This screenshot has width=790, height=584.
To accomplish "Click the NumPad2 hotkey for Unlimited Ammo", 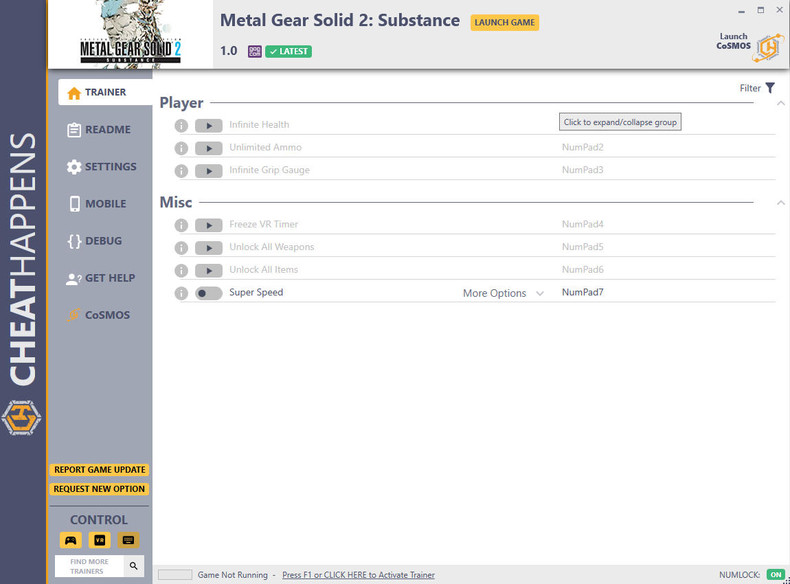I will (x=582, y=147).
